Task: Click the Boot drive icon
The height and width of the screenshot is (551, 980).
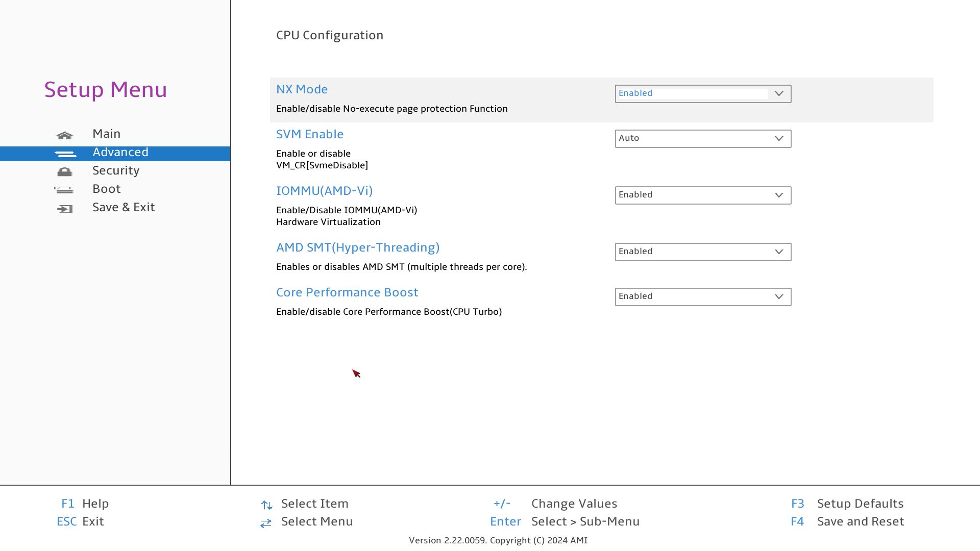Action: point(64,190)
